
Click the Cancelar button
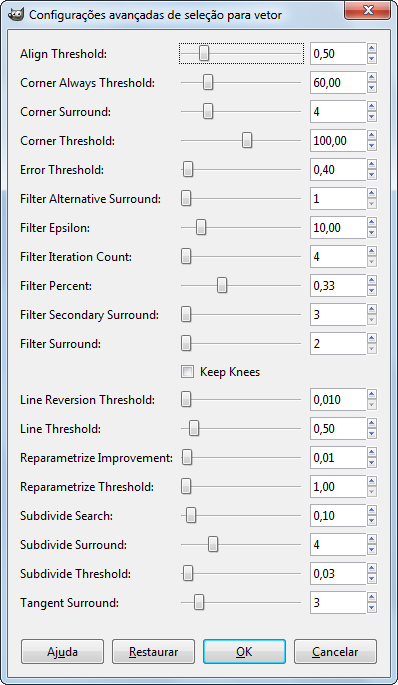click(335, 652)
